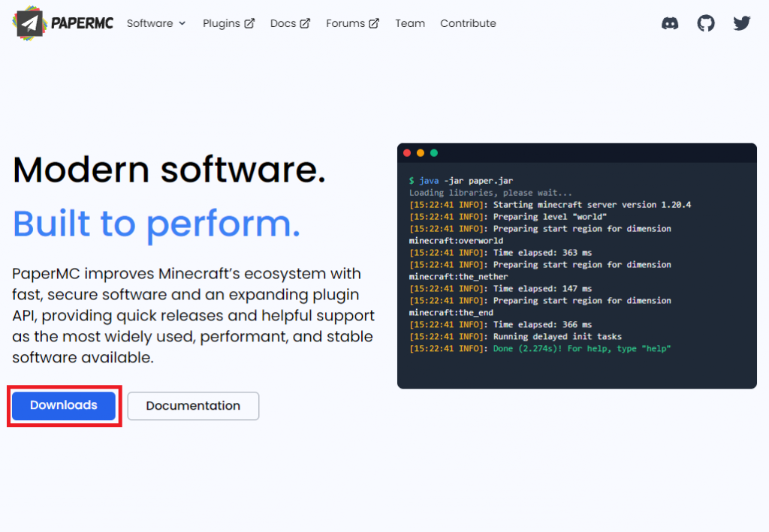Visit the Twitter bird icon link
Viewport: 769px width, 532px height.
click(742, 23)
